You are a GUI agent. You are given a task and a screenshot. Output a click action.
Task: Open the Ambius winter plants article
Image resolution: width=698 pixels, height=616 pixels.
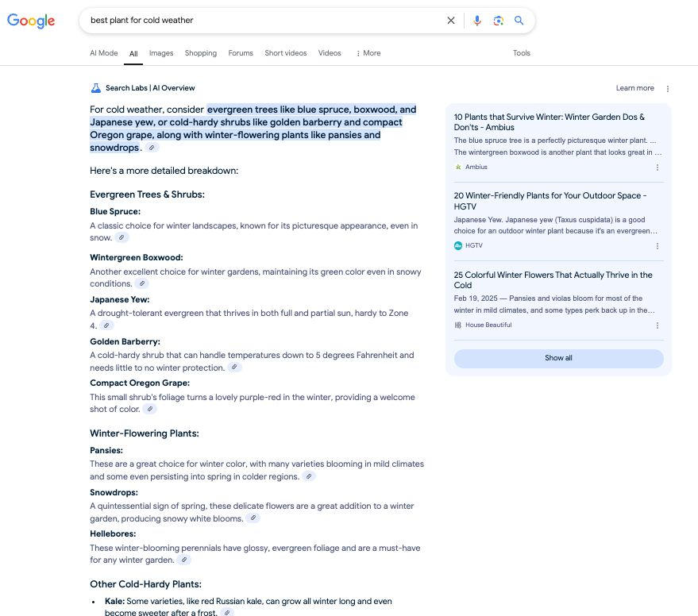[550, 122]
